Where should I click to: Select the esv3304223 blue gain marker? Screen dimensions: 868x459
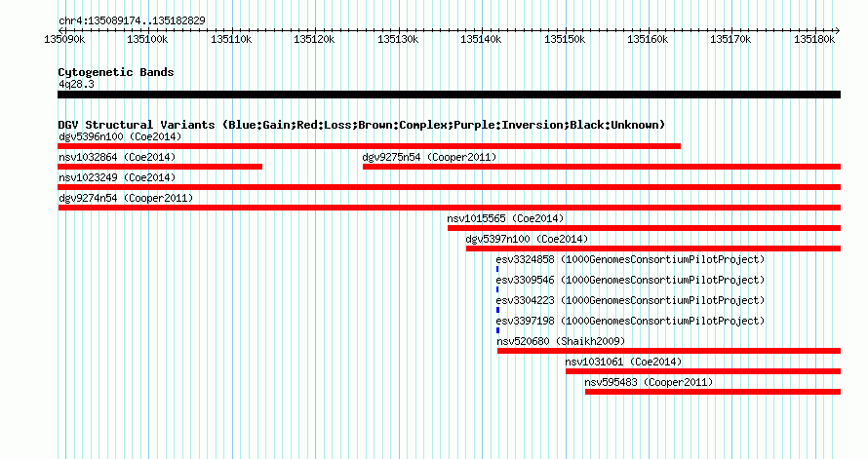[497, 310]
